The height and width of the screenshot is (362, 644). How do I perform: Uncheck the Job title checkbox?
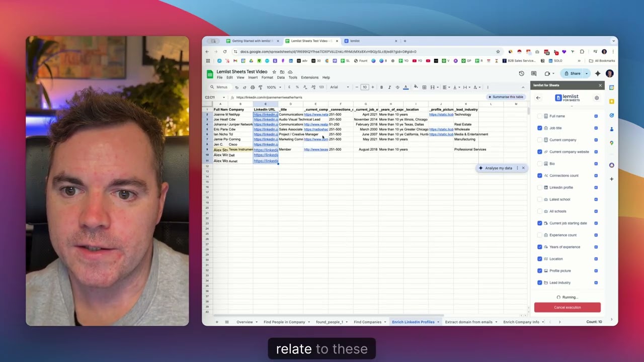tap(540, 128)
